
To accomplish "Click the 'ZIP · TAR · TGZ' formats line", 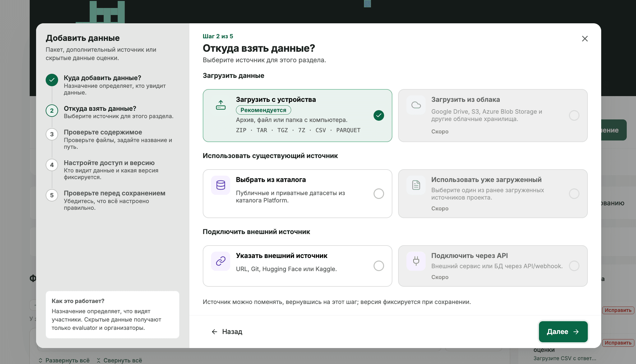I will (298, 130).
